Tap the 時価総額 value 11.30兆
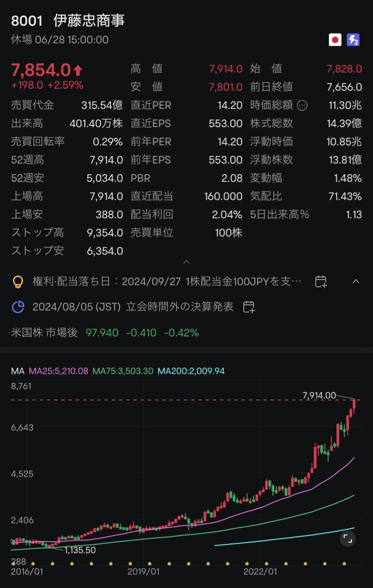 click(x=346, y=105)
